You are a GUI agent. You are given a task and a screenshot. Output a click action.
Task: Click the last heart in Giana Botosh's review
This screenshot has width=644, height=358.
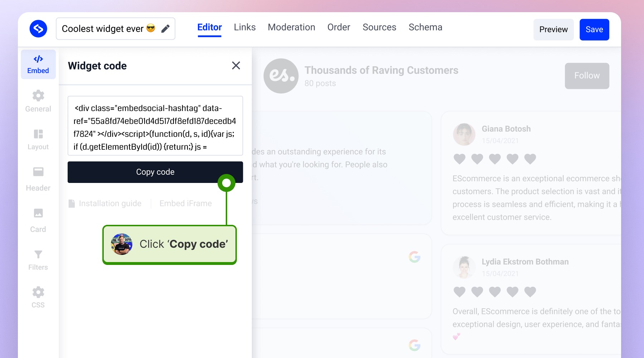530,159
